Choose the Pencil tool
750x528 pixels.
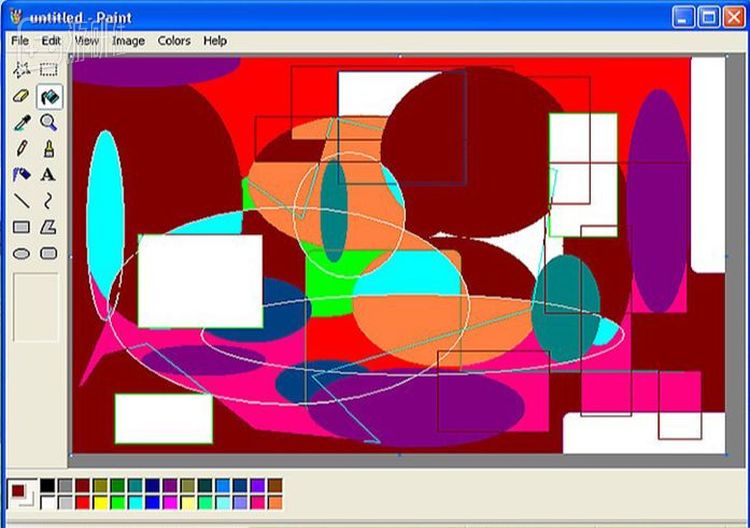(21, 149)
